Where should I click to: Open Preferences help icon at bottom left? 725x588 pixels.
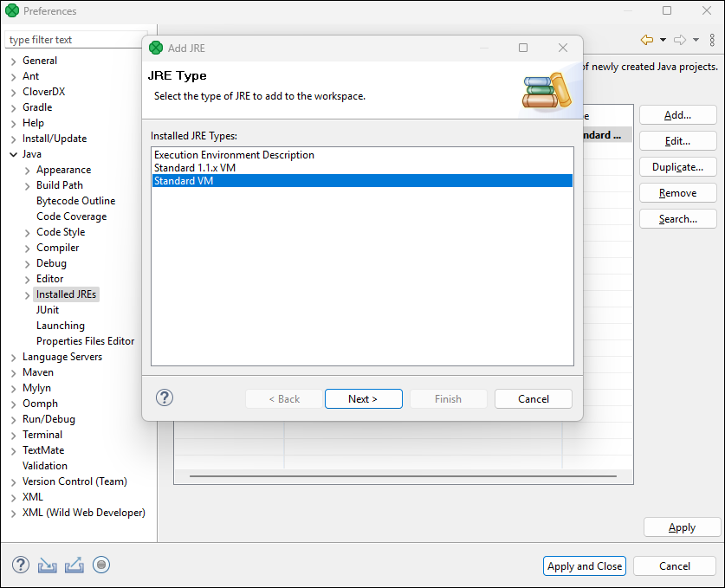pyautogui.click(x=21, y=565)
